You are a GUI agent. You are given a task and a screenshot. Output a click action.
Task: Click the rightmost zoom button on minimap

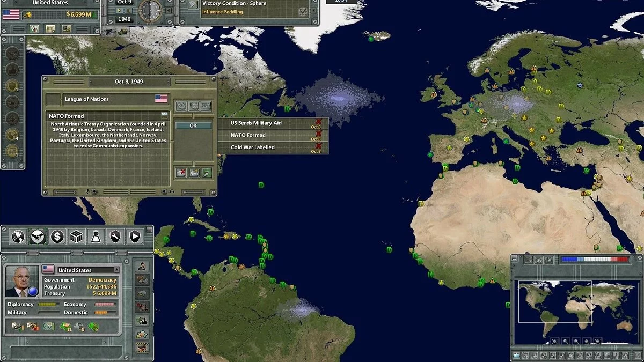pos(597,341)
